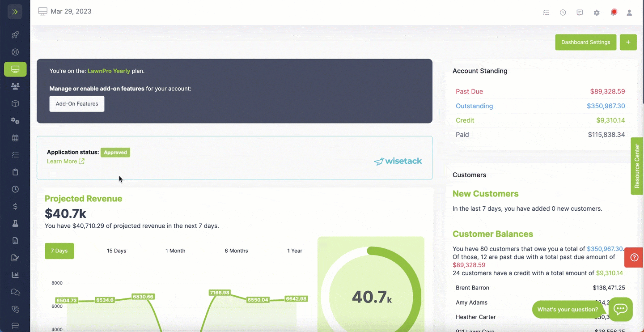This screenshot has width=644, height=332.
Task: Select the 7 Days revenue range
Action: point(59,251)
